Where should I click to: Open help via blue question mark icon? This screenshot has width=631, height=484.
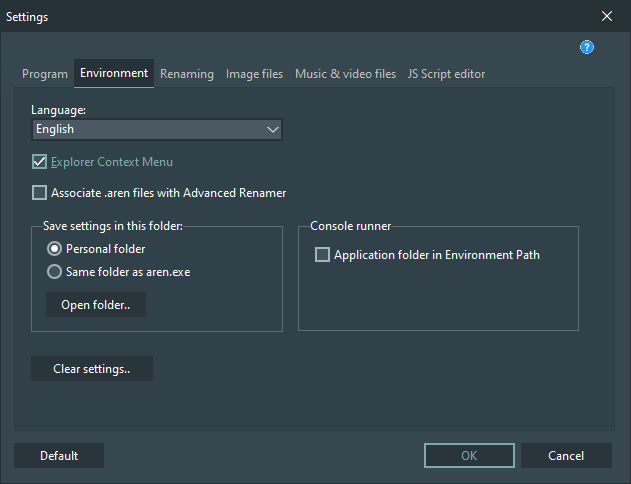[586, 47]
